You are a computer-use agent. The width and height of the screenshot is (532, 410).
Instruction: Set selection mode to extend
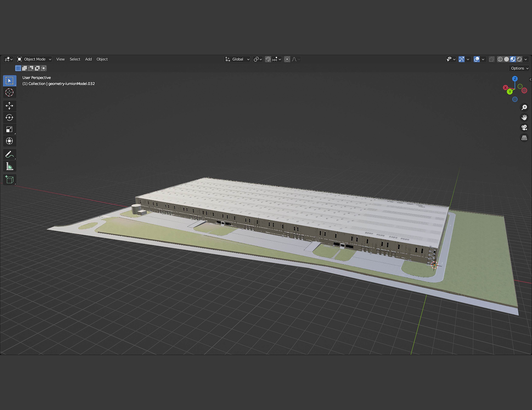point(24,68)
